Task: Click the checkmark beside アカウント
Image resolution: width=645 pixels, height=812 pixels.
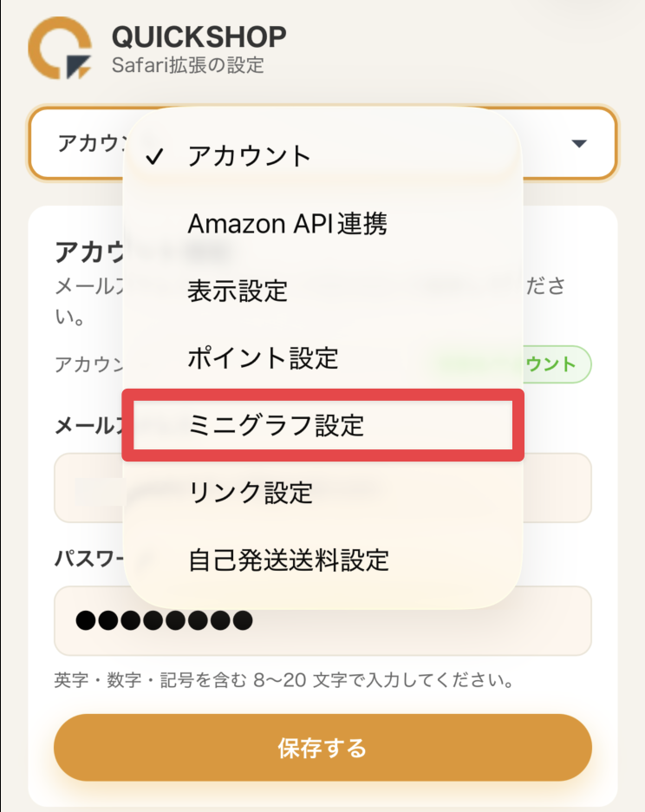Action: pos(155,157)
